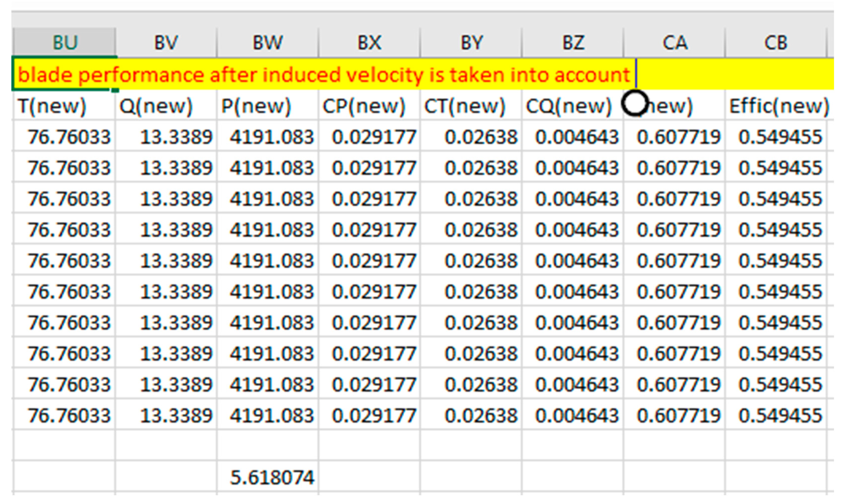842x504 pixels.
Task: Select column header BV
Action: pos(166,43)
